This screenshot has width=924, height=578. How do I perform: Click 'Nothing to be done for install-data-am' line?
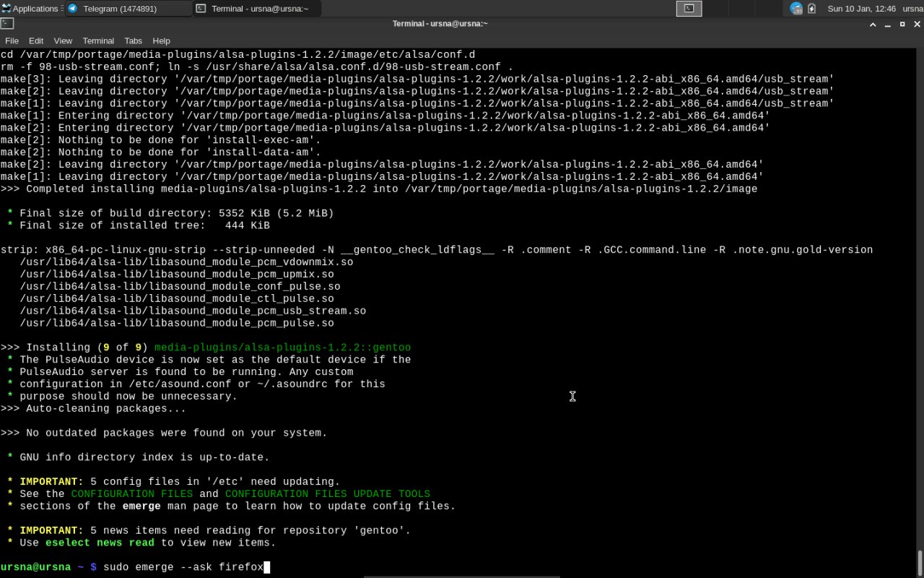160,152
